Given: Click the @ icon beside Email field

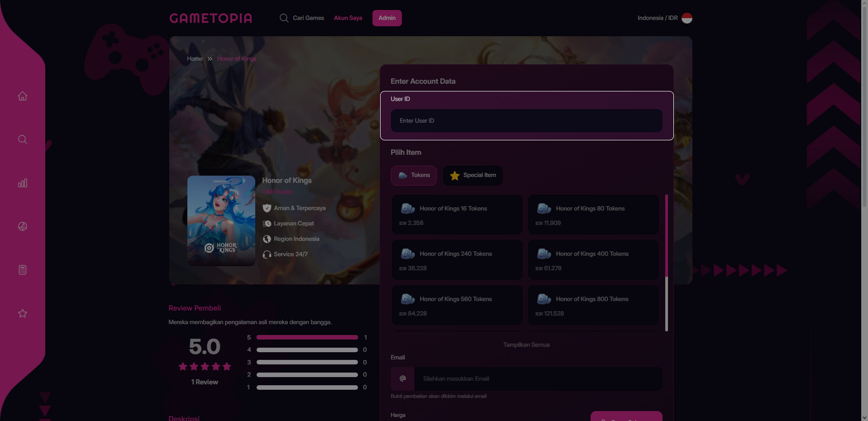Looking at the screenshot, I should tap(403, 378).
